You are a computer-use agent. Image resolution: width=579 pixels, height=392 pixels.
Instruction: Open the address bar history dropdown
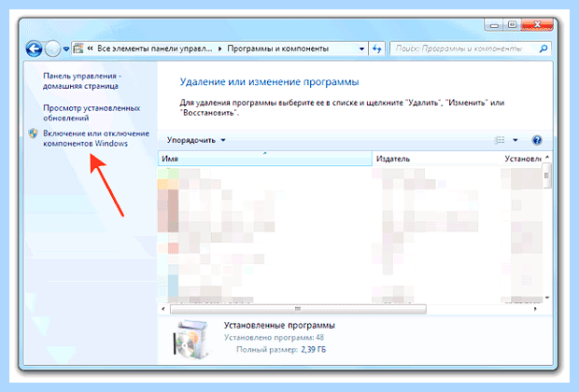361,49
